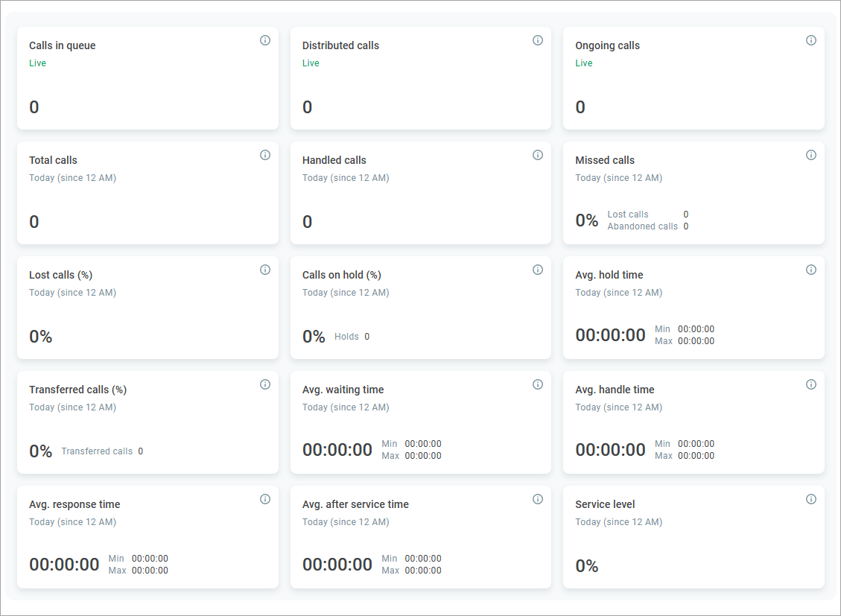Click the Avg. after service time heading
Image resolution: width=841 pixels, height=616 pixels.
tap(355, 504)
